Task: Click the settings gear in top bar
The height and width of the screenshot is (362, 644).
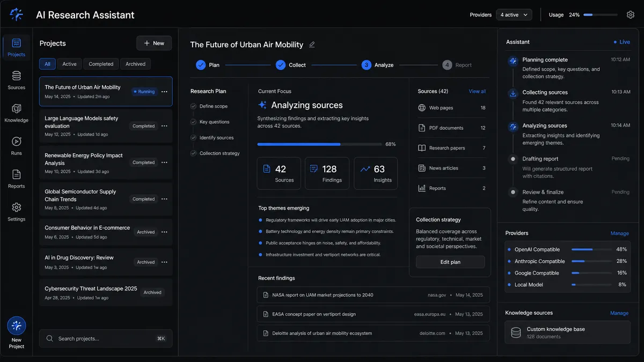Action: pyautogui.click(x=631, y=14)
